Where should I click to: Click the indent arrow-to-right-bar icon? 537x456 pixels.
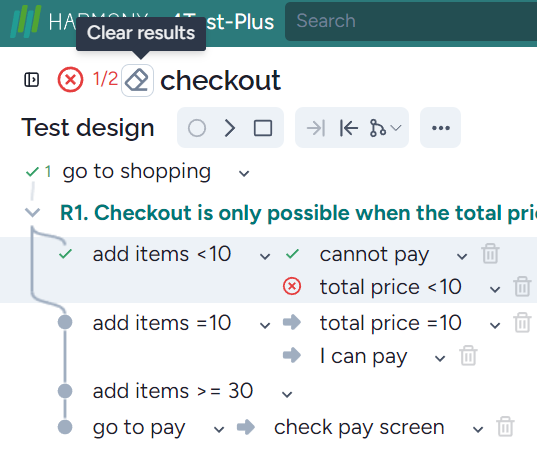(x=316, y=128)
